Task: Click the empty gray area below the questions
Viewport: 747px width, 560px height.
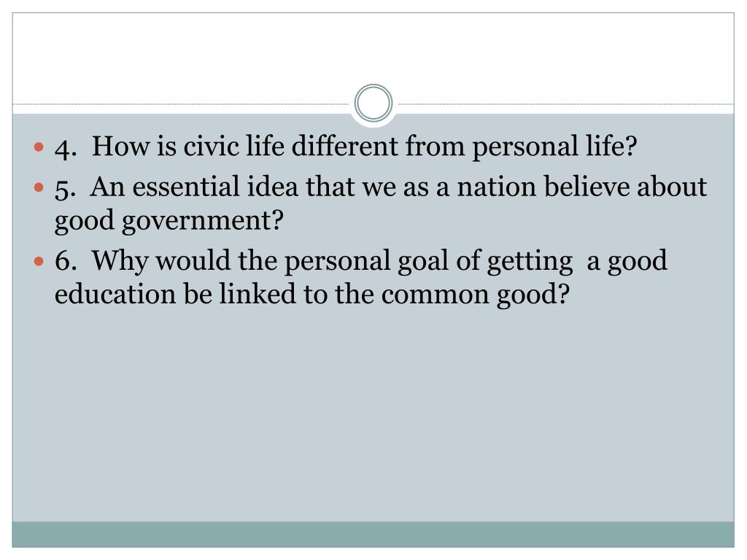Action: [373, 414]
